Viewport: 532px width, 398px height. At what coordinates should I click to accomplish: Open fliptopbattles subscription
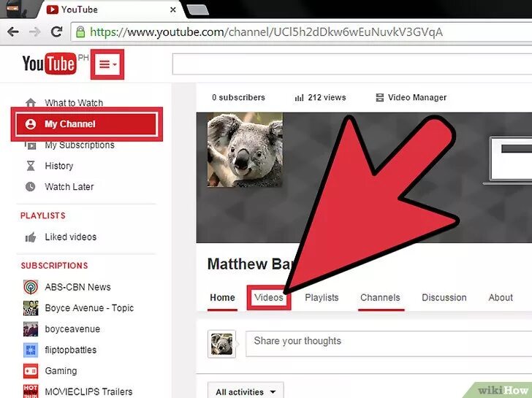71,350
